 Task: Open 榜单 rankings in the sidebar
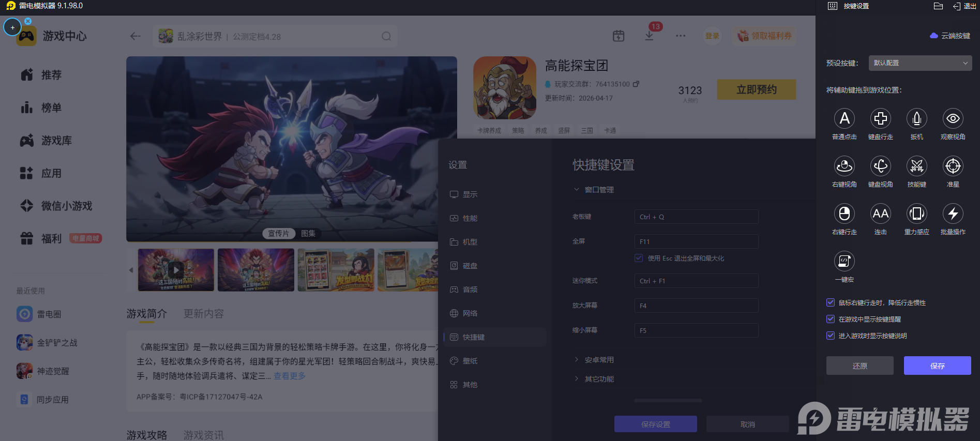(x=41, y=108)
